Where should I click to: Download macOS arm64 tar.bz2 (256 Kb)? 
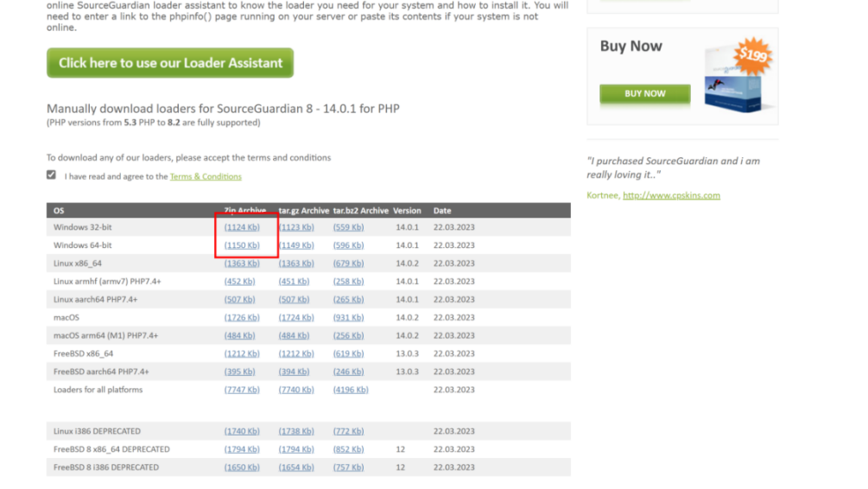coord(348,335)
